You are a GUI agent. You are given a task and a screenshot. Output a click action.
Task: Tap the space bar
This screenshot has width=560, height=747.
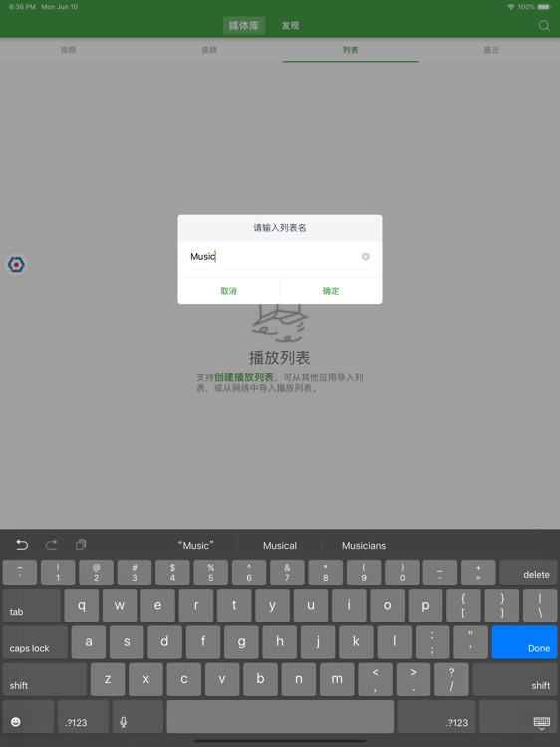coord(280,716)
